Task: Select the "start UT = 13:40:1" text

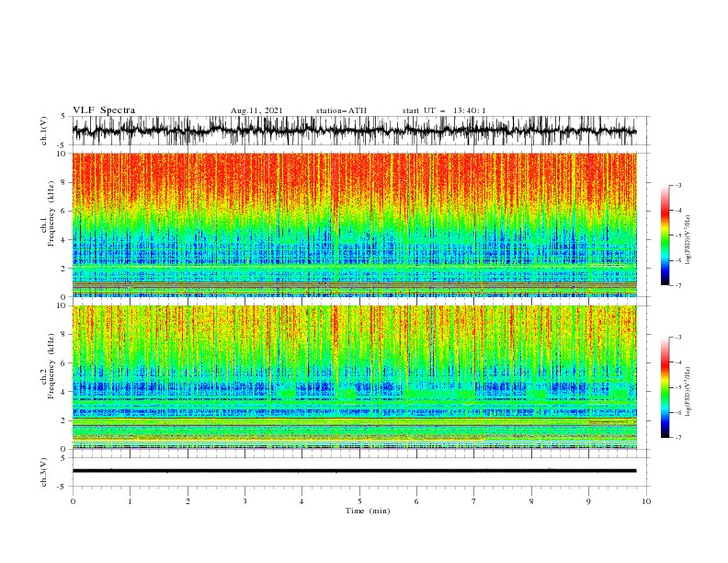Action: click(x=444, y=110)
